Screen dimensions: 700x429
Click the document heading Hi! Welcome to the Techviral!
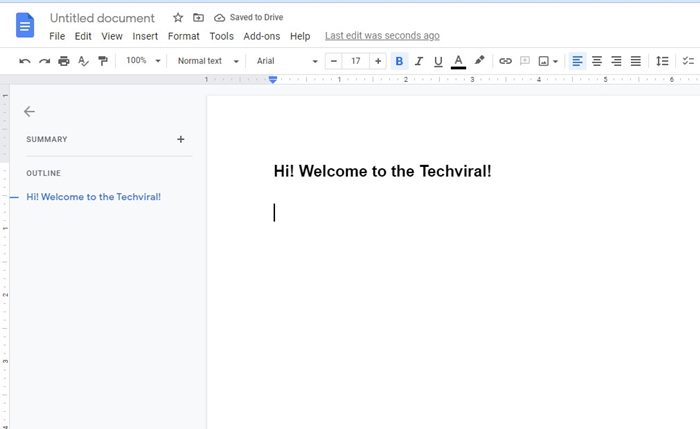pos(383,171)
